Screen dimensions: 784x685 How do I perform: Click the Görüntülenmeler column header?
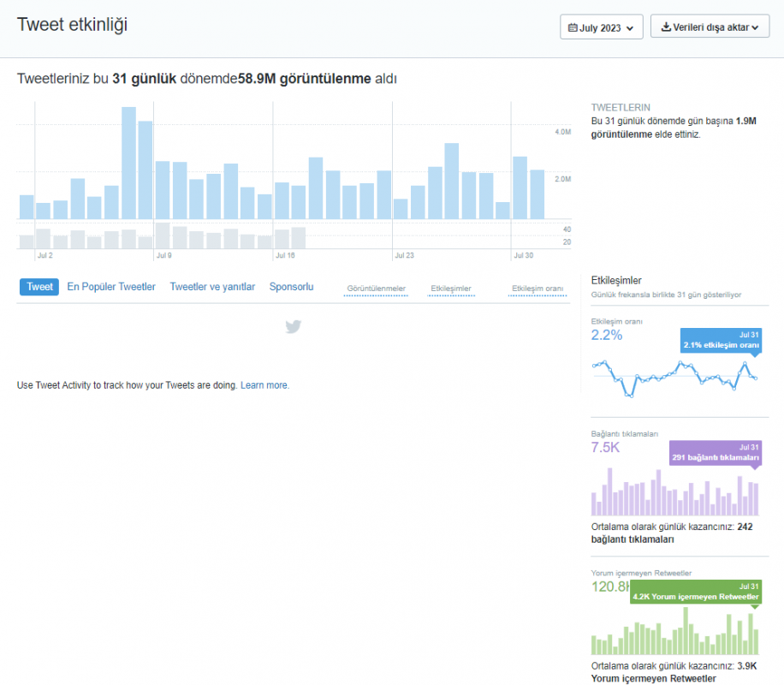pos(376,289)
